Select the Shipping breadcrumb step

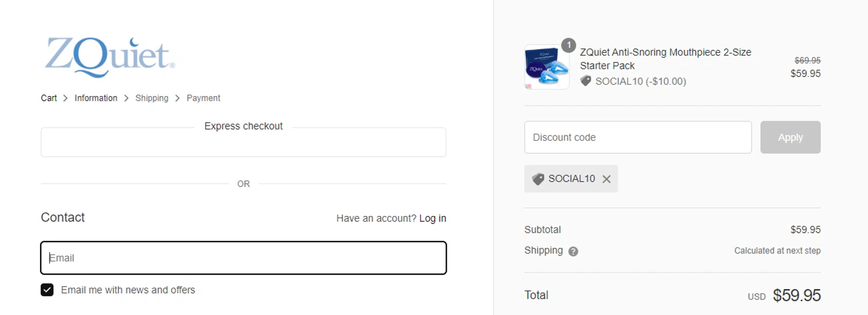coord(152,98)
